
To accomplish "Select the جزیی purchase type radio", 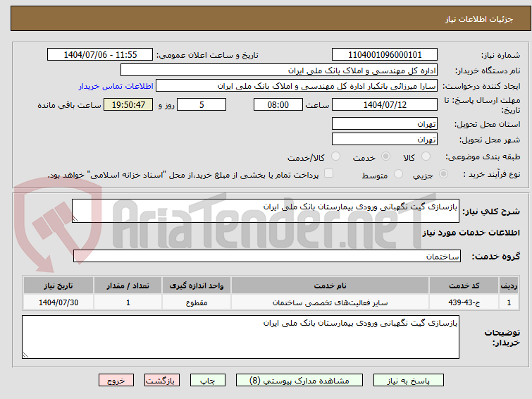I will click(x=443, y=174).
